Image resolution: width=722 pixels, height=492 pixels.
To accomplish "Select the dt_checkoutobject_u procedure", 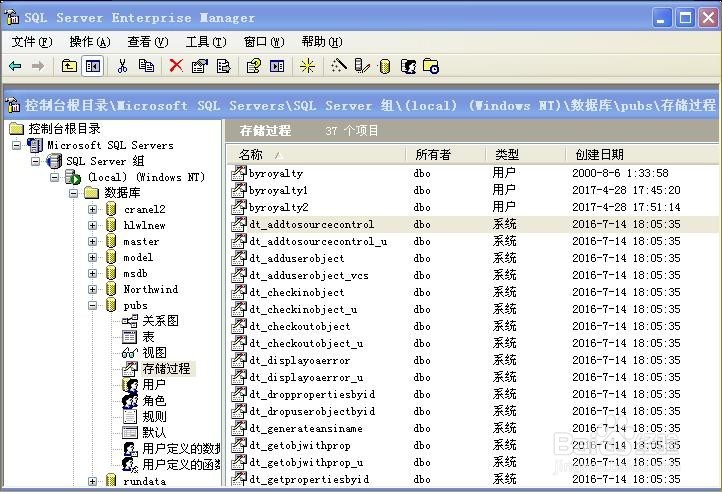I will click(x=306, y=344).
